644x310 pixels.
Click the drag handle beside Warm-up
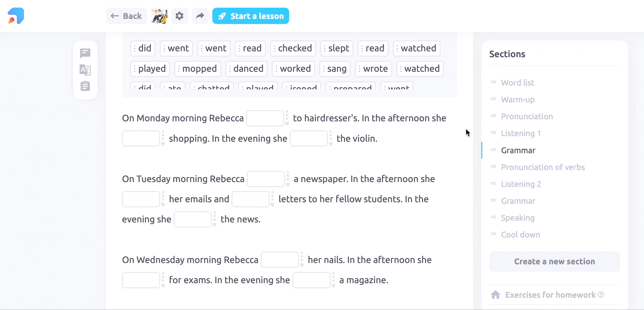pyautogui.click(x=493, y=99)
